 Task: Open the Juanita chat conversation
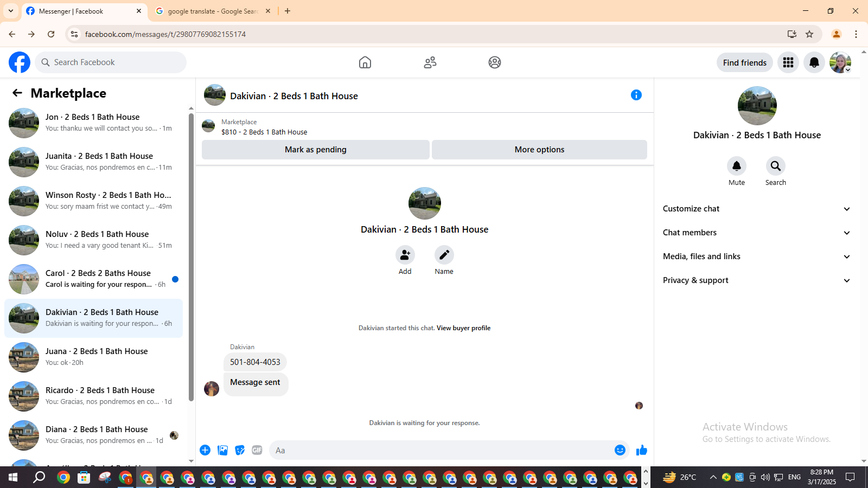pyautogui.click(x=93, y=162)
